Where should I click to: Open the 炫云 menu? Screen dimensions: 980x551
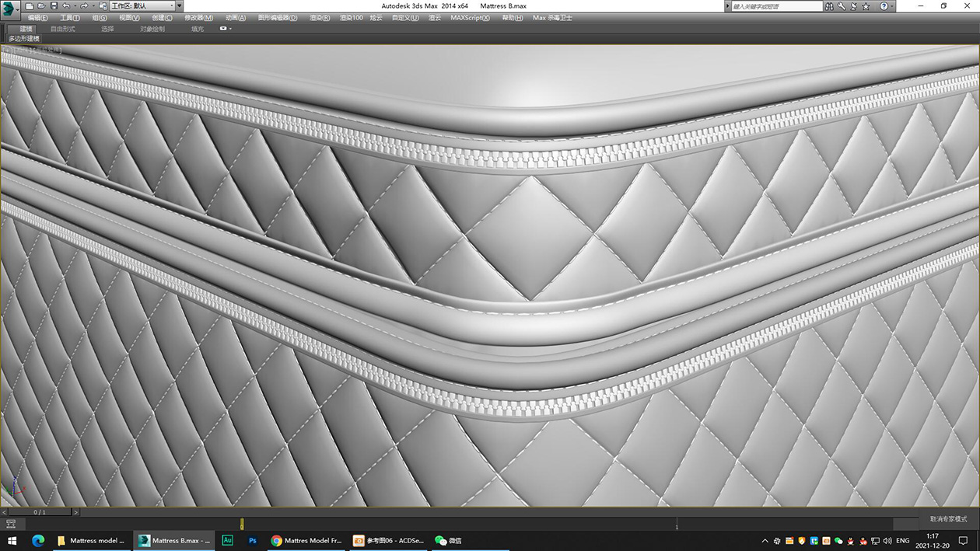[x=376, y=18]
